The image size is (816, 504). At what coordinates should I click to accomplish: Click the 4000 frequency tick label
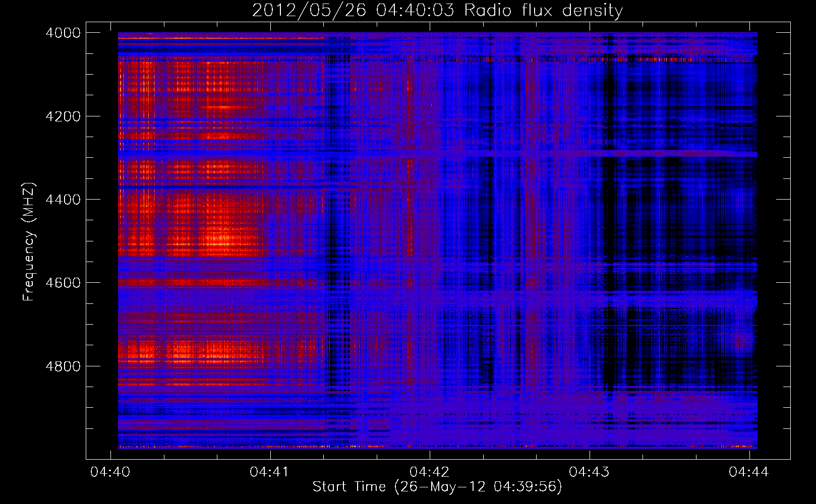coord(63,33)
